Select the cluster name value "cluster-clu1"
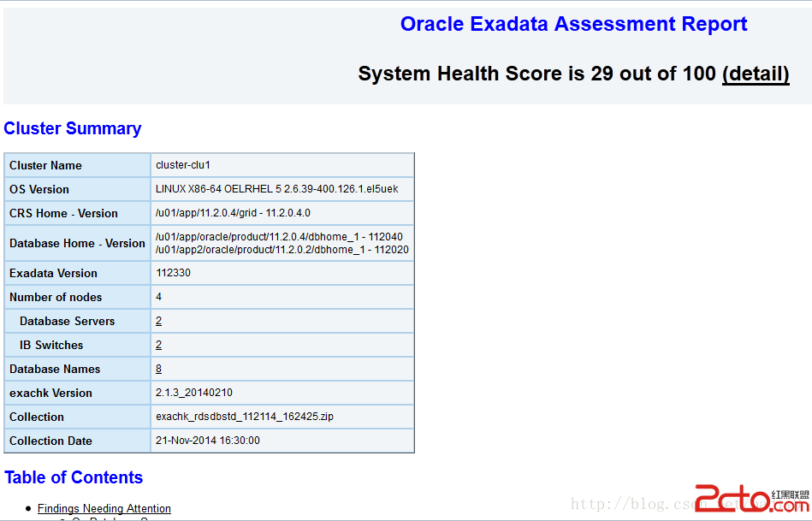The height and width of the screenshot is (521, 812). click(183, 165)
